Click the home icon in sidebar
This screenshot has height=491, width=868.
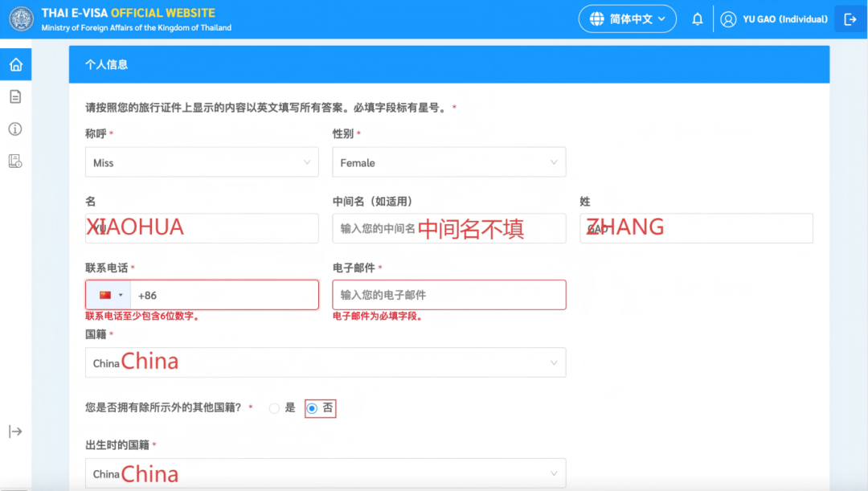[x=15, y=64]
